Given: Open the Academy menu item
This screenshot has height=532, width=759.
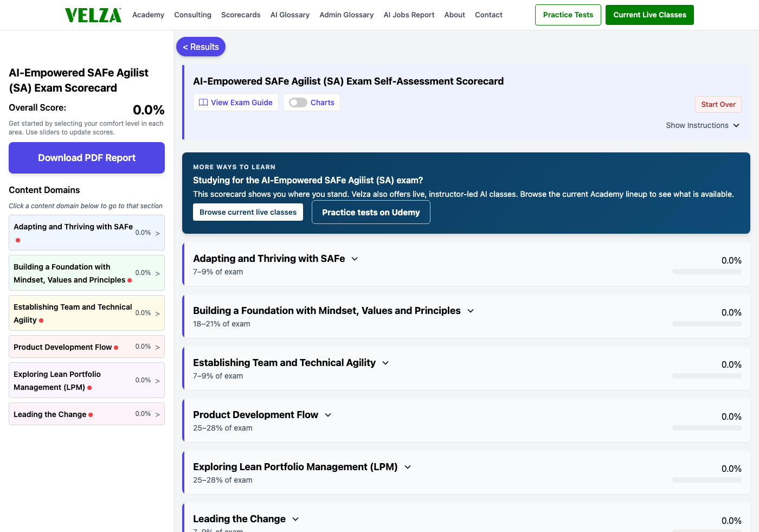Looking at the screenshot, I should pos(148,15).
